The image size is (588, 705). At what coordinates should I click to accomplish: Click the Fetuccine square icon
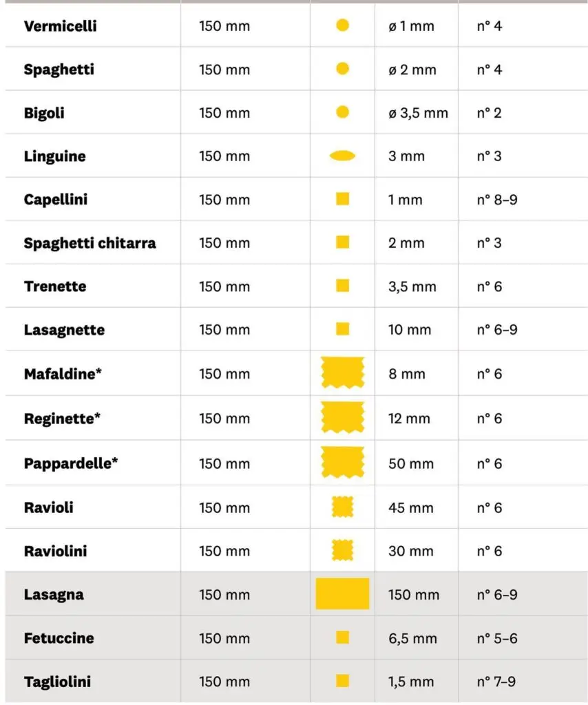tap(342, 638)
